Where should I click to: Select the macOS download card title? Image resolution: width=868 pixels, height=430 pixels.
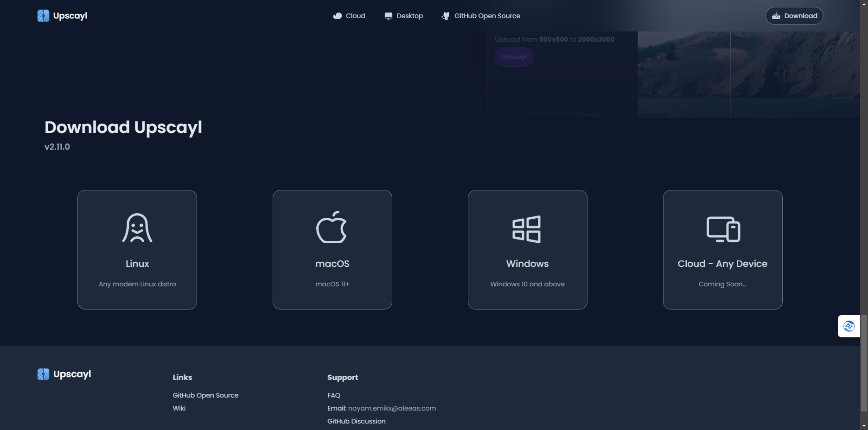(332, 264)
